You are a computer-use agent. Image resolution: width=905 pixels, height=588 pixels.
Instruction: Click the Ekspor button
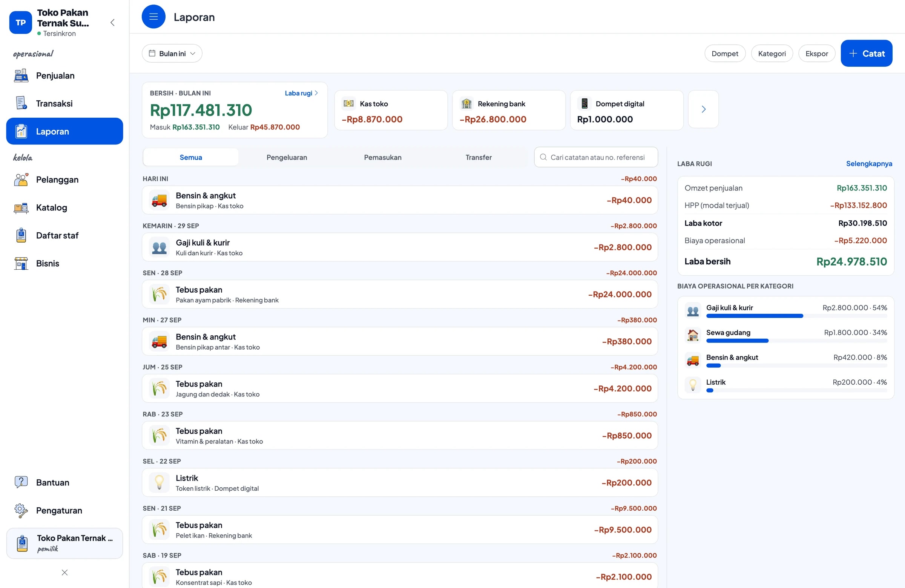(816, 54)
